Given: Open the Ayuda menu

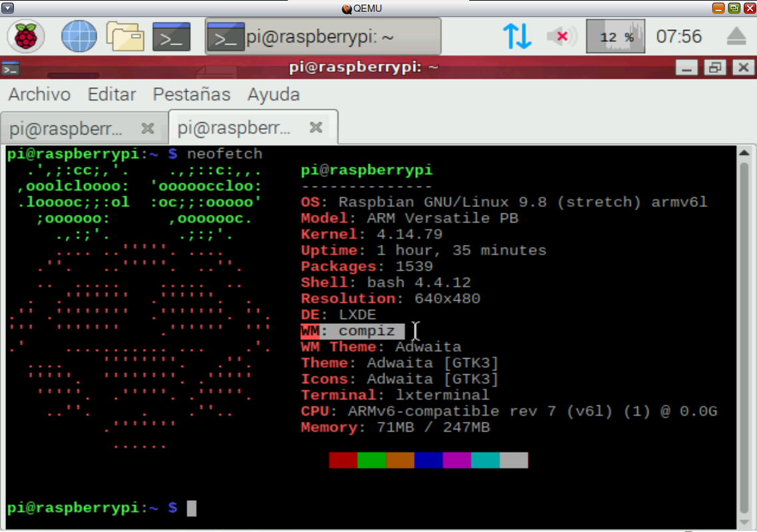Looking at the screenshot, I should 274,94.
